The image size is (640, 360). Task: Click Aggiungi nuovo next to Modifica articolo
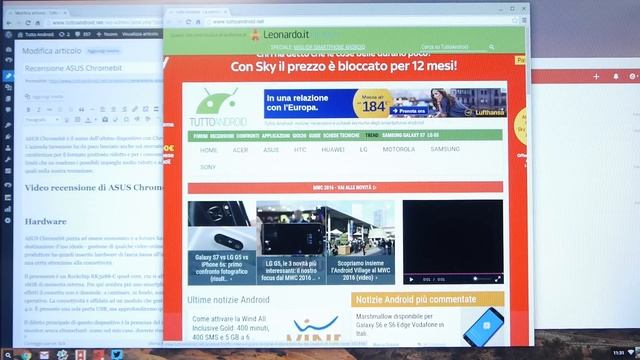point(103,51)
